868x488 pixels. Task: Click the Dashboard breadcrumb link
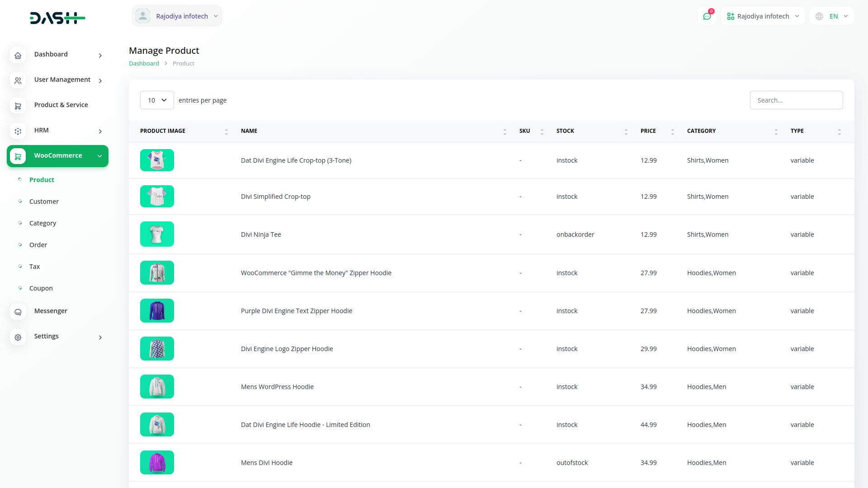coord(144,64)
